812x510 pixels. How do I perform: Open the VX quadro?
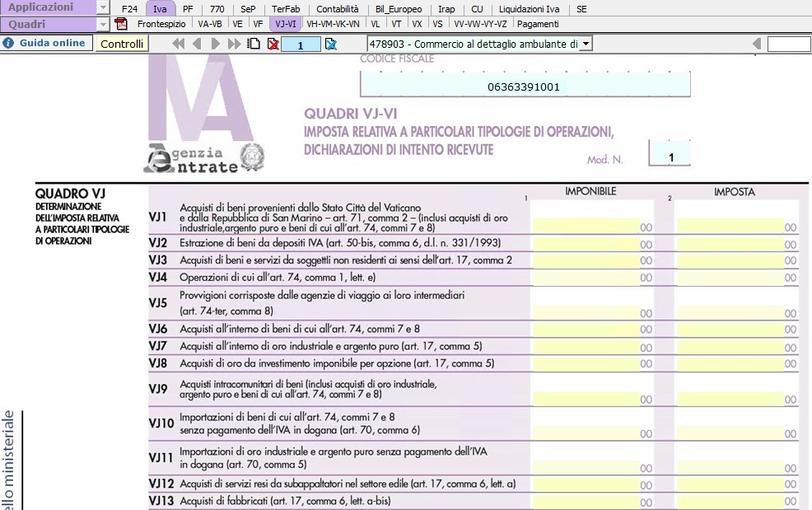tap(417, 24)
